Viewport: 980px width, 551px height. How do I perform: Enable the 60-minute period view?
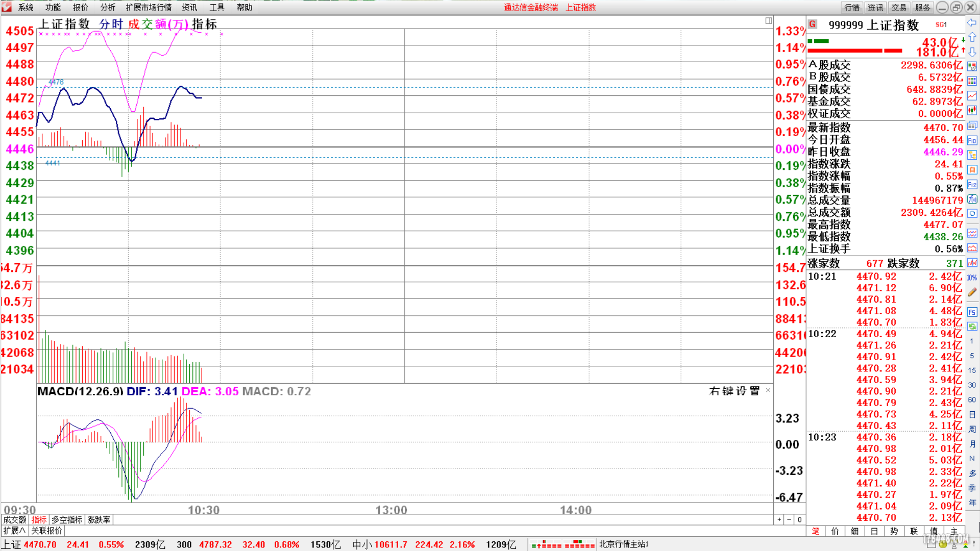tap(972, 400)
